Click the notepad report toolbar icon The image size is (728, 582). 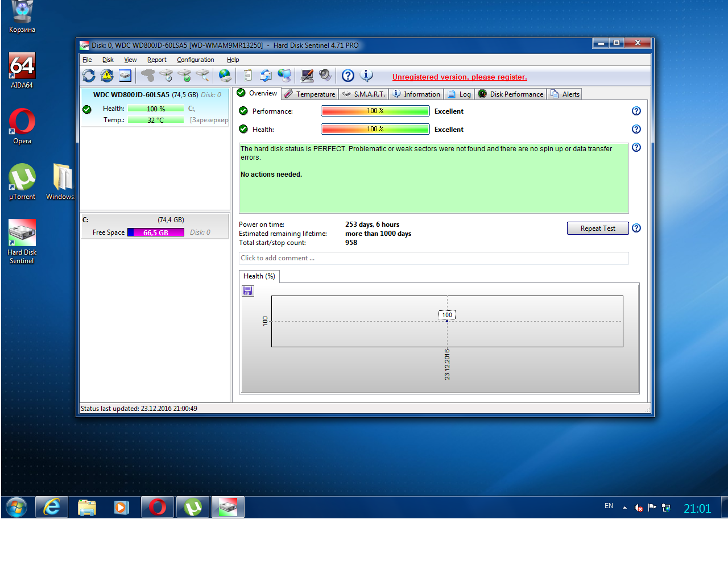(x=247, y=76)
